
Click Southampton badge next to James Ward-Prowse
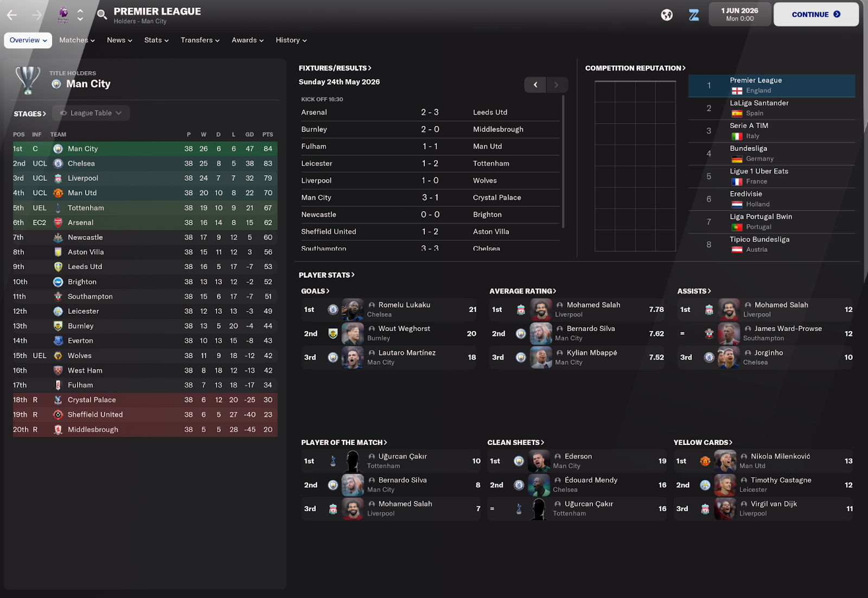click(x=709, y=333)
